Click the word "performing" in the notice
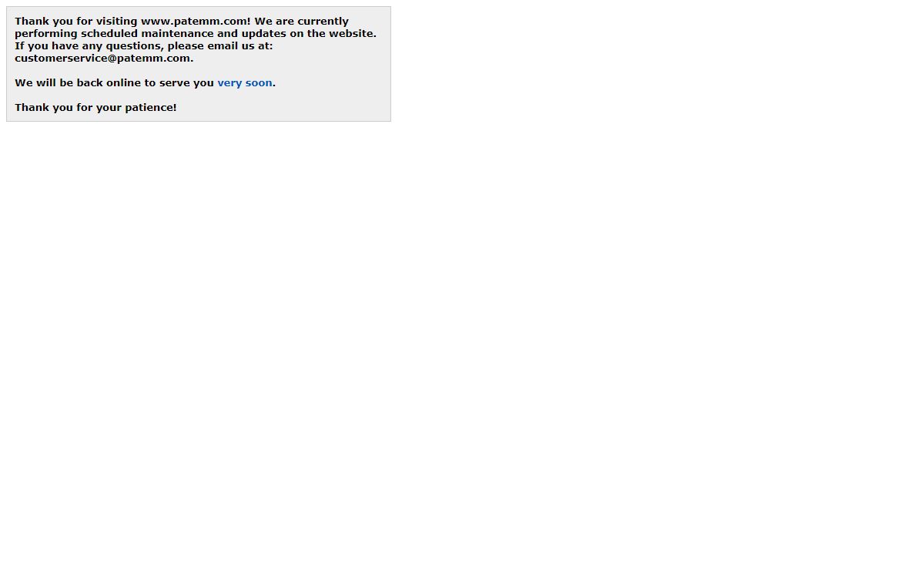Image resolution: width=924 pixels, height=570 pixels. pos(46,34)
